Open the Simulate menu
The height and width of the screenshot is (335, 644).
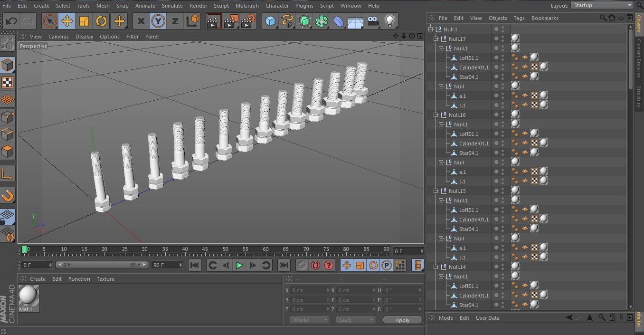(172, 6)
